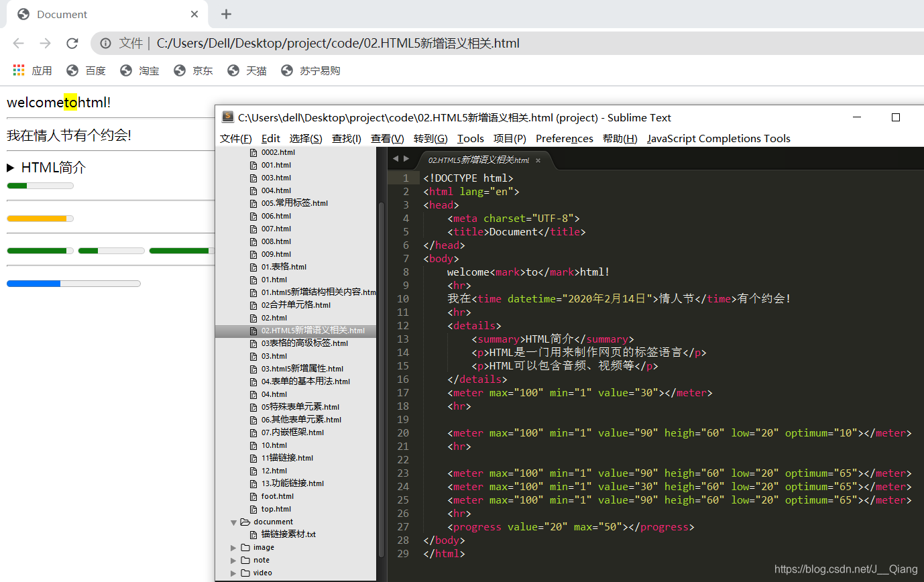Click line number 17 in editor gutter
Viewport: 924px width, 582px height.
pyautogui.click(x=403, y=393)
